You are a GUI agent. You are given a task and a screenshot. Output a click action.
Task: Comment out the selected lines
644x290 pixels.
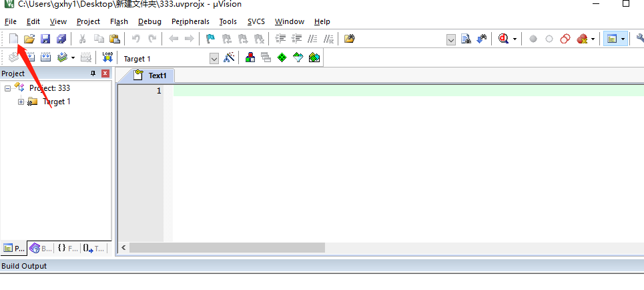coord(312,39)
